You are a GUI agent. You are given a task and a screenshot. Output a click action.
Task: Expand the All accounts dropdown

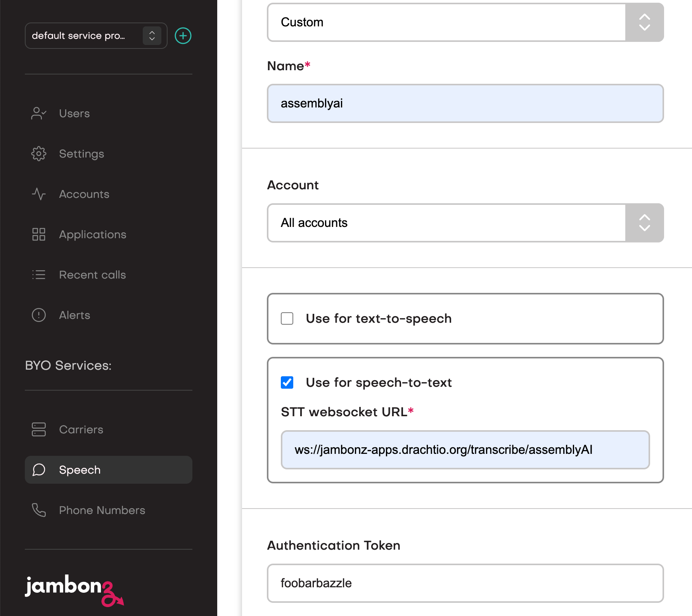click(x=644, y=223)
